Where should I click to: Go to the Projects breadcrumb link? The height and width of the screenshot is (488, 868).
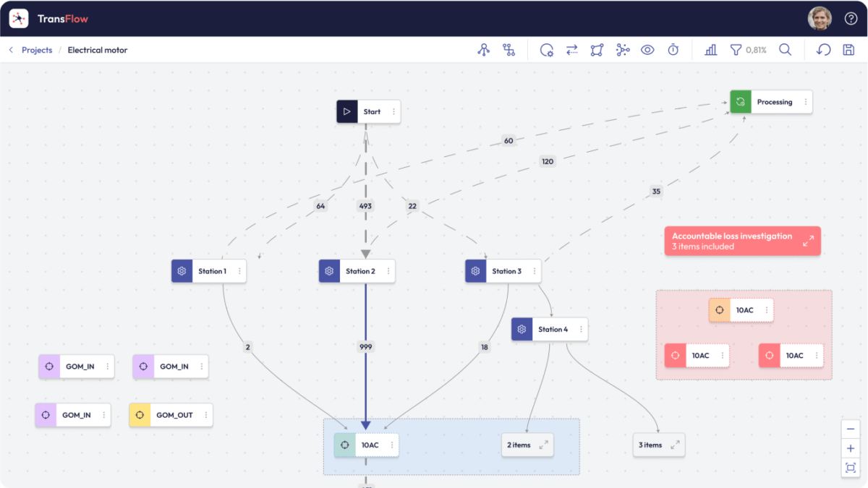tap(37, 50)
